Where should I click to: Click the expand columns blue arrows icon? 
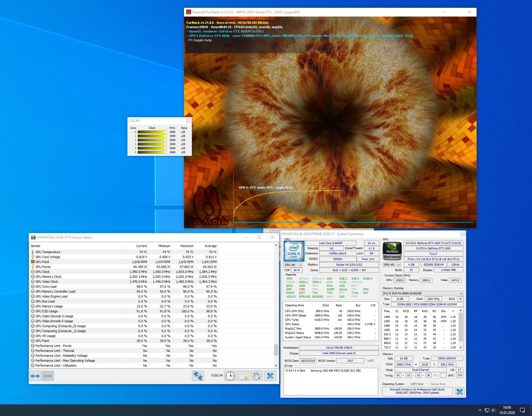35,376
